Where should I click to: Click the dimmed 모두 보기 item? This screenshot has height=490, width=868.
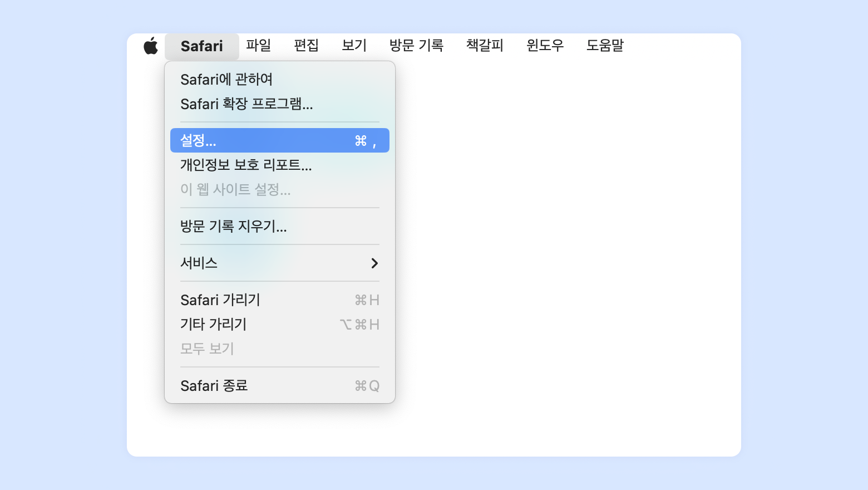coord(280,349)
